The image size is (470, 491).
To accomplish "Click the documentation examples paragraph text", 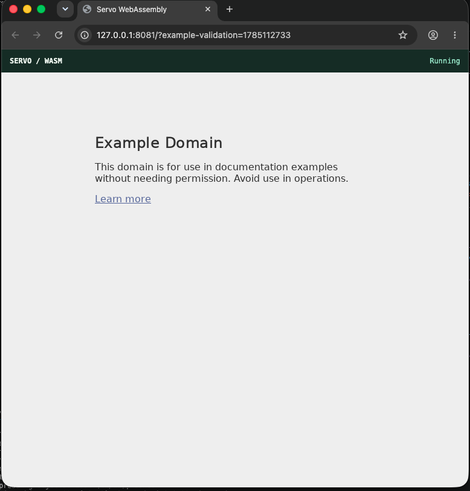I will click(x=221, y=173).
